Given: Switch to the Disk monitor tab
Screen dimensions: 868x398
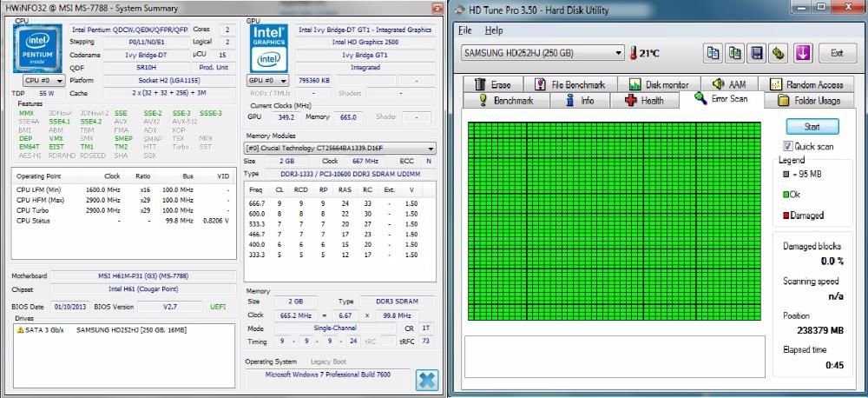Looking at the screenshot, I should (x=660, y=85).
